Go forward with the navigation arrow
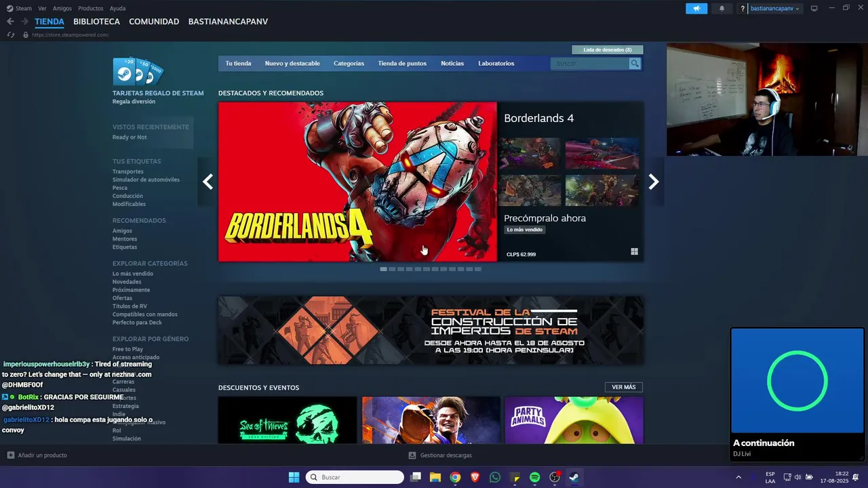Image resolution: width=868 pixels, height=488 pixels. [x=24, y=22]
